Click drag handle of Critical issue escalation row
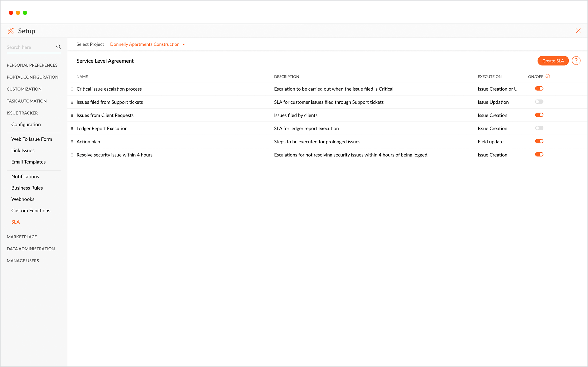This screenshot has width=588, height=367. pyautogui.click(x=72, y=89)
